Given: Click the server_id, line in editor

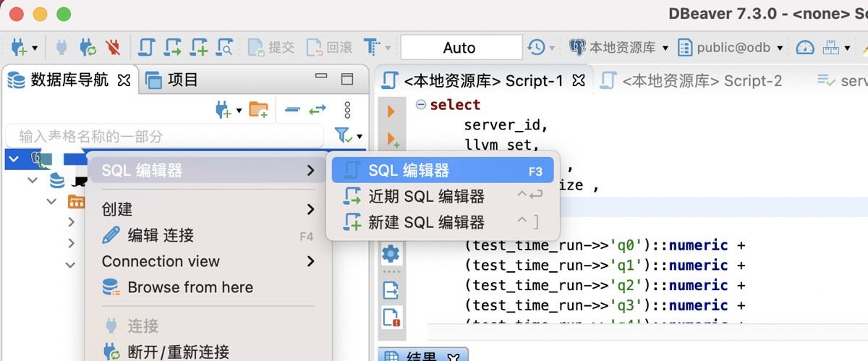Looking at the screenshot, I should tap(506, 125).
